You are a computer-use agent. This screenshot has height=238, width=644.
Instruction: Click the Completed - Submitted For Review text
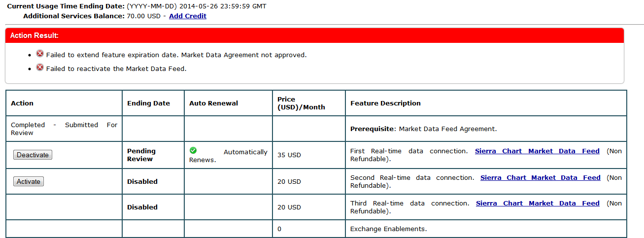(x=64, y=129)
